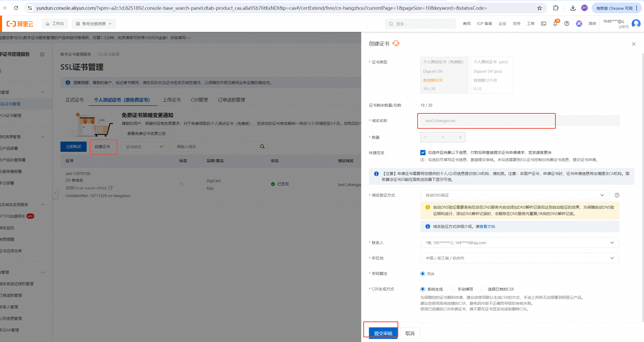The image size is (644, 342).
Task: Select RSA key algorithm radio
Action: pyautogui.click(x=422, y=274)
